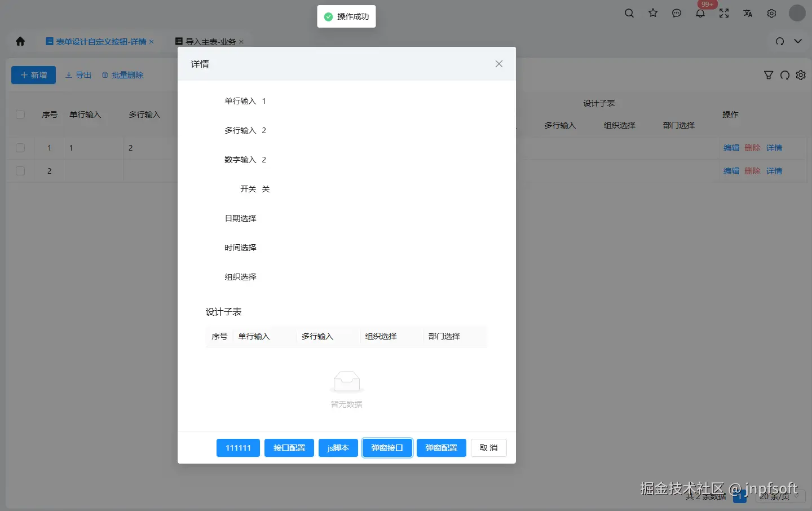Toggle fullscreen mode icon
The image size is (812, 511).
pos(724,13)
